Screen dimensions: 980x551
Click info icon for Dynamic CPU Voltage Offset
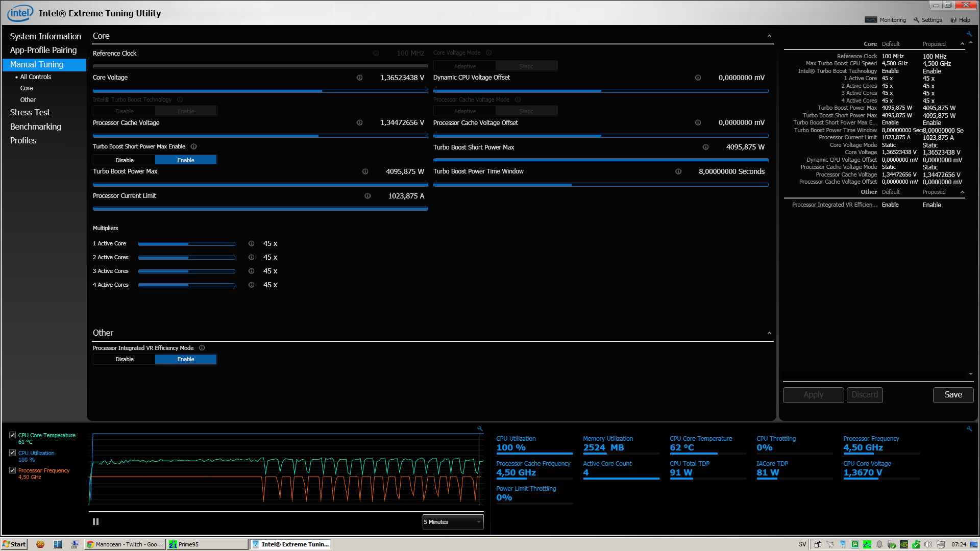click(698, 78)
